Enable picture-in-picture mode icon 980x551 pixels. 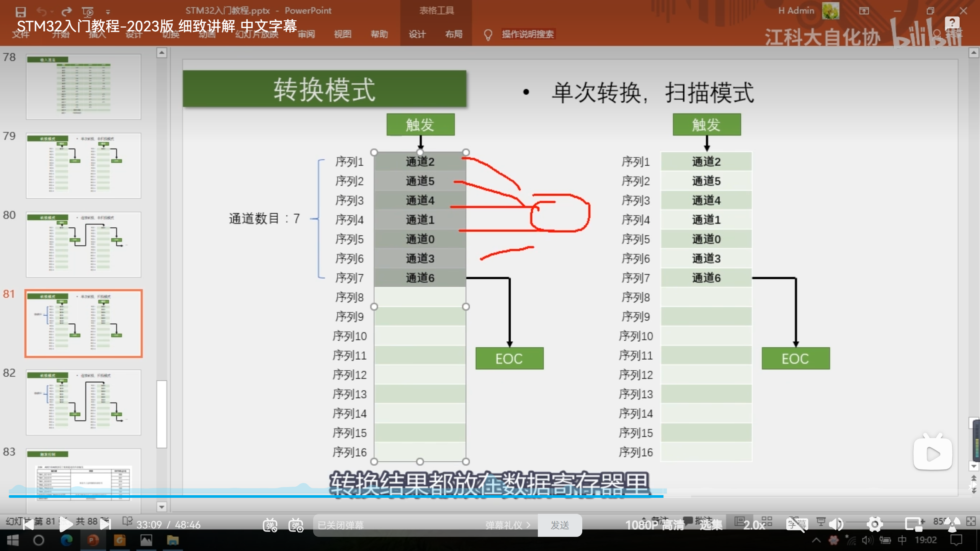click(x=914, y=524)
